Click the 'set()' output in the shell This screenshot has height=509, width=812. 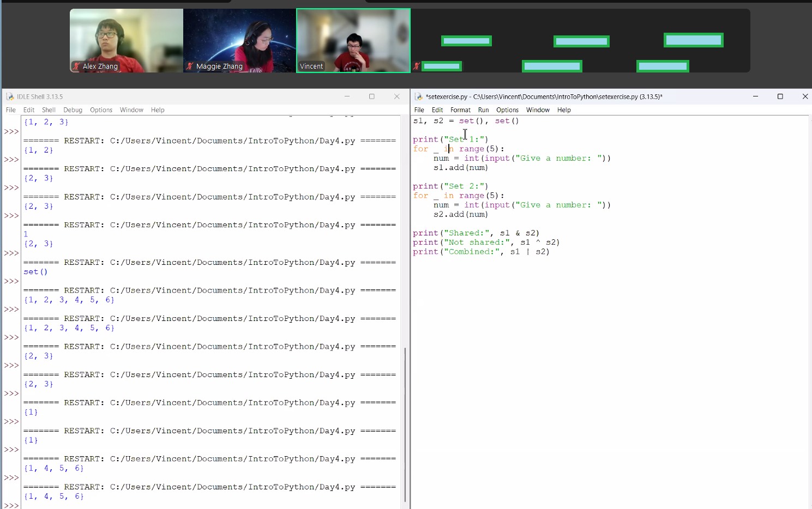[x=35, y=272]
